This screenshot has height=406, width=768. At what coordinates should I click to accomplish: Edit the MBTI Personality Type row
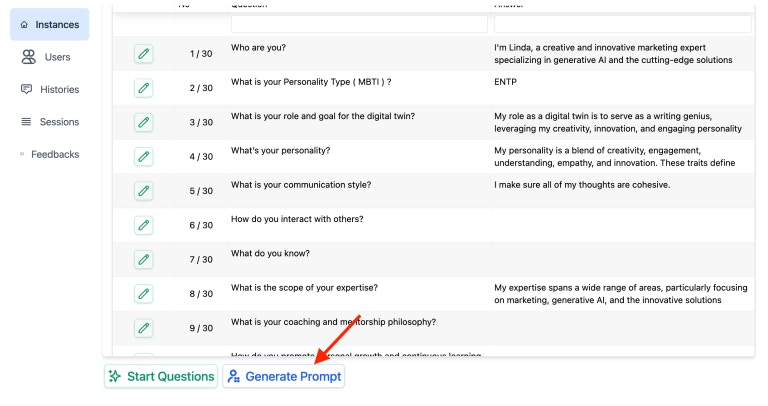144,88
